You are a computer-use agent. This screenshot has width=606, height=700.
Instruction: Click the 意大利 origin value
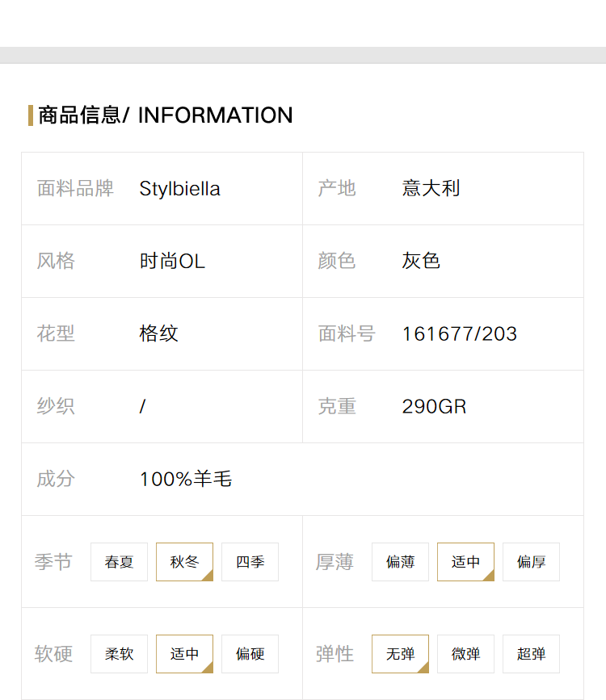(431, 188)
